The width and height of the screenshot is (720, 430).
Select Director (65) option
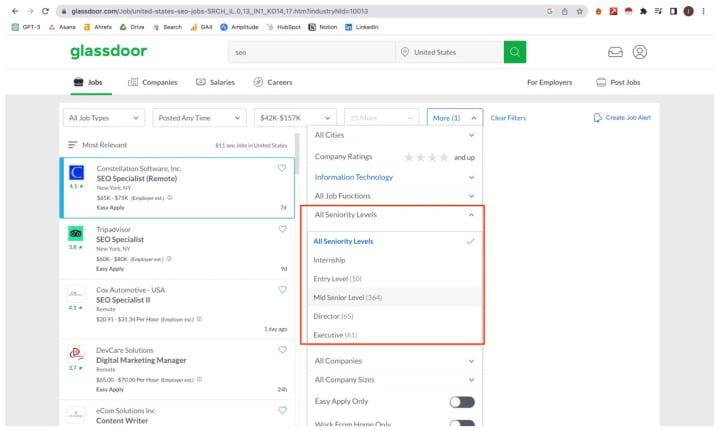394,317
